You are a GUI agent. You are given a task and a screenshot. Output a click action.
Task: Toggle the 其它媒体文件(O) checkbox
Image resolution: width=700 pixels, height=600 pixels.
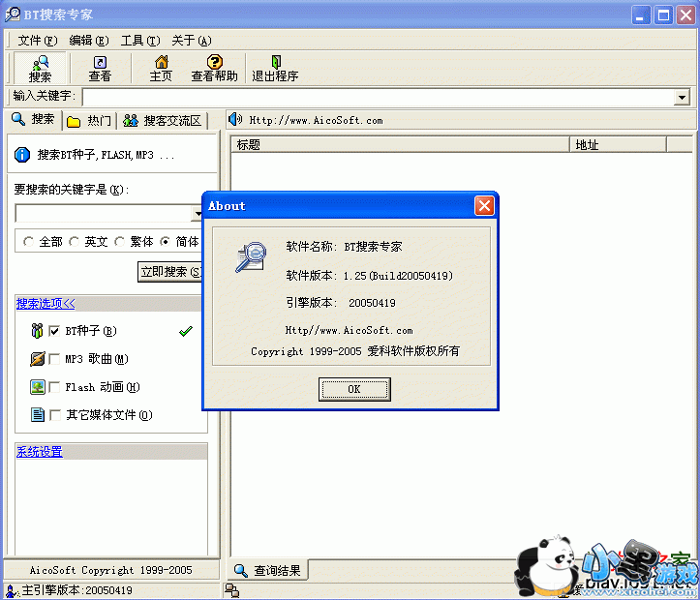(x=54, y=415)
